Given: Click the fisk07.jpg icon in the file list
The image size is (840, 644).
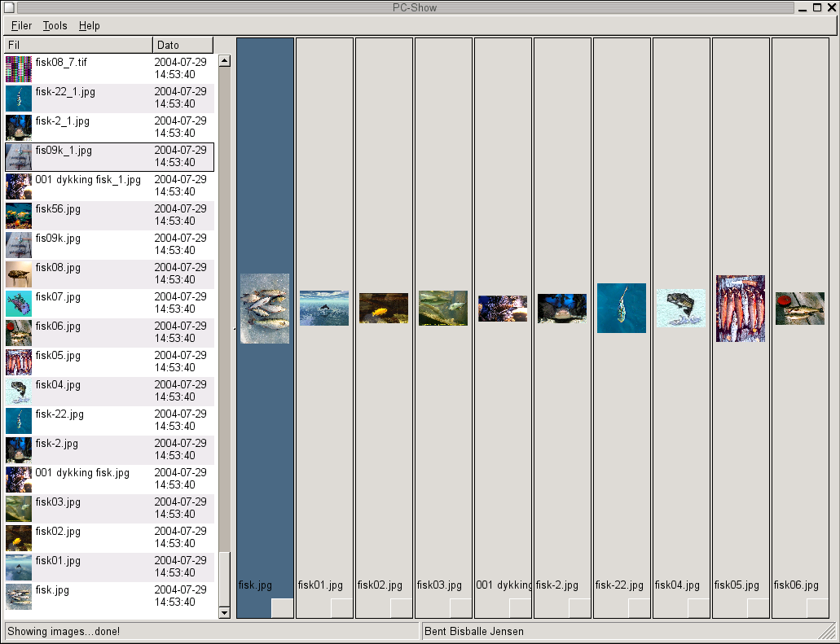Looking at the screenshot, I should (x=19, y=304).
